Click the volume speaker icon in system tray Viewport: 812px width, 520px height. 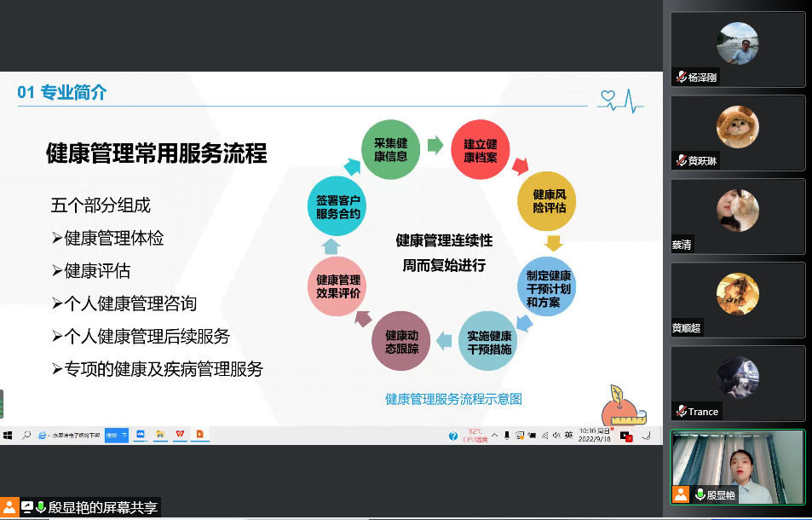pos(556,435)
